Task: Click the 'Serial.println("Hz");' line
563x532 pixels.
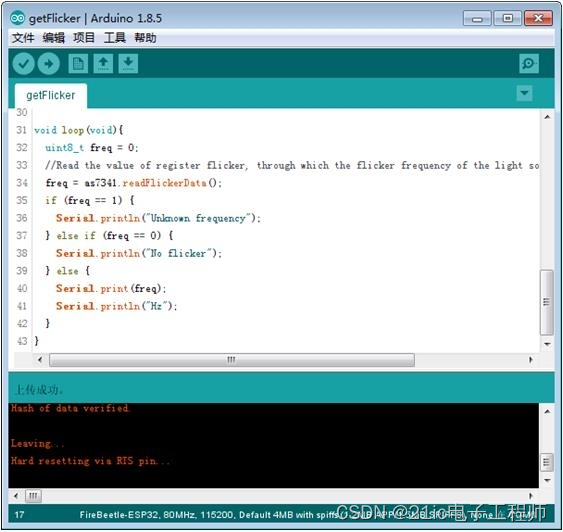Action: pos(116,306)
